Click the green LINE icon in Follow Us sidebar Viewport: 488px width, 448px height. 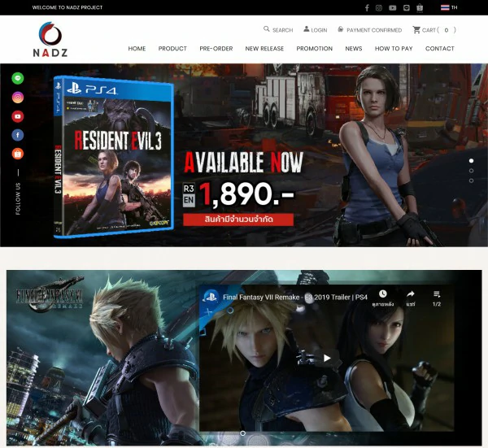pyautogui.click(x=18, y=78)
